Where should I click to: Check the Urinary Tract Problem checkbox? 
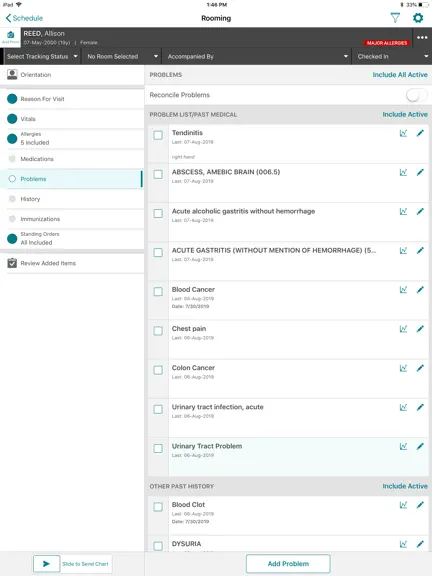click(158, 449)
